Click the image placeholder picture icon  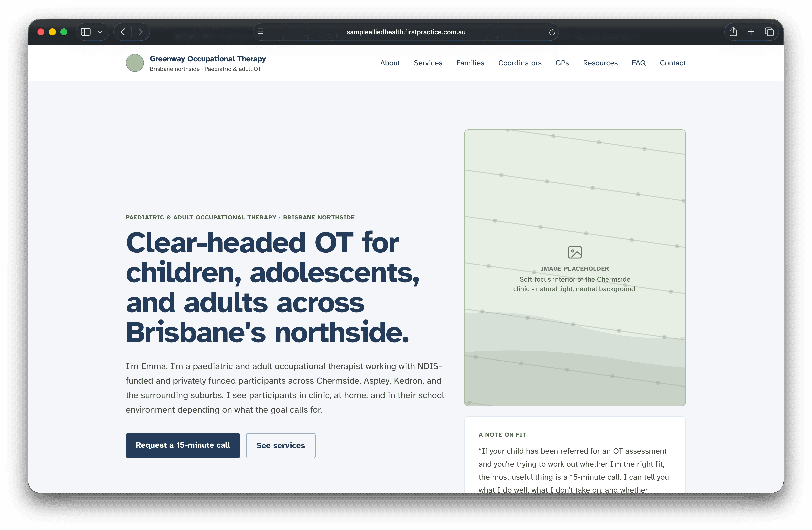coord(574,252)
